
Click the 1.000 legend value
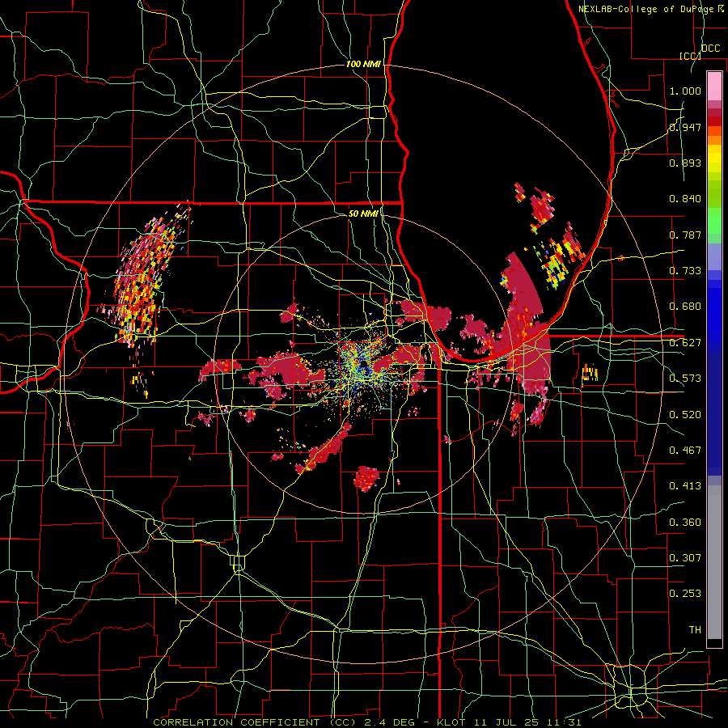[x=685, y=91]
